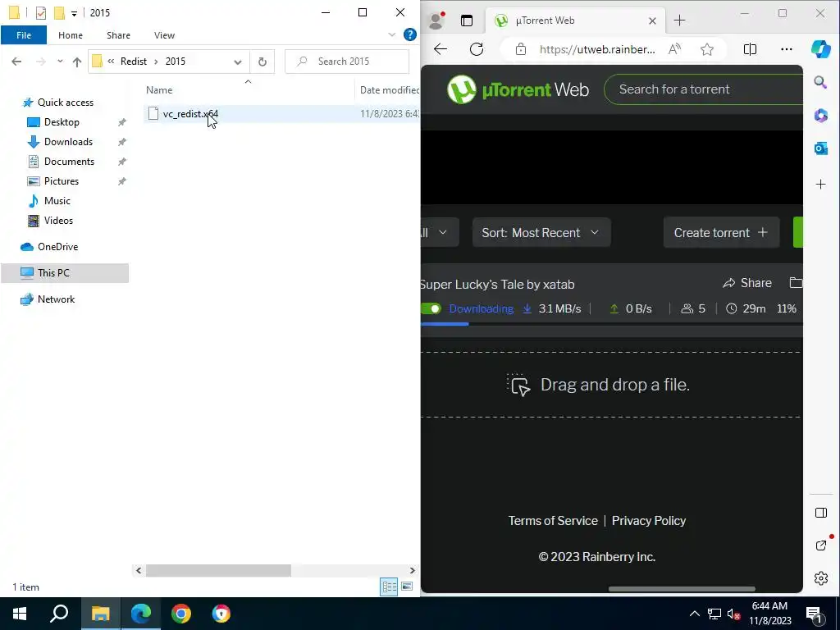Open the torrent's containing folder icon

point(796,282)
